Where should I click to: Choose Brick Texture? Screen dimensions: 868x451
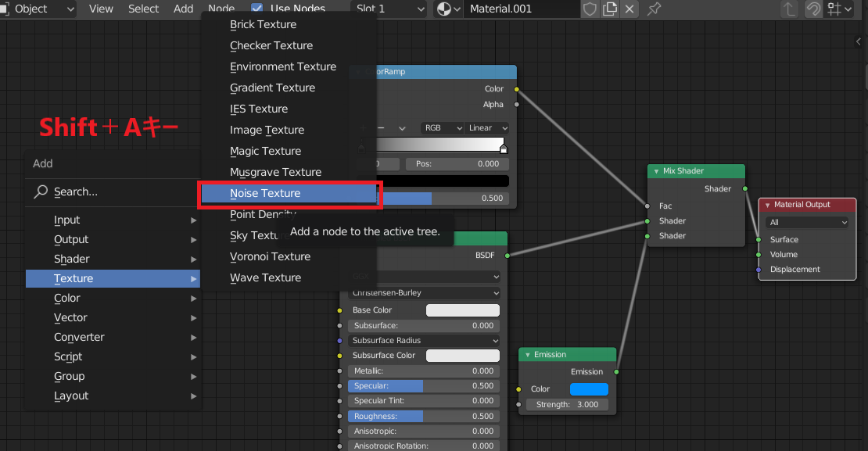[289, 24]
